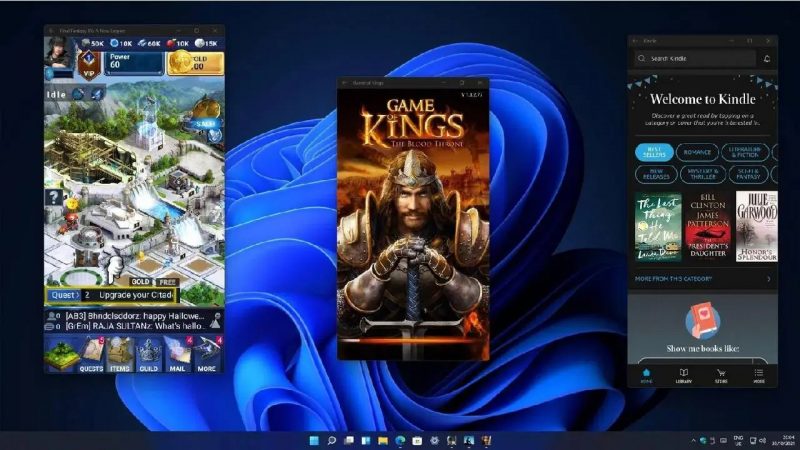This screenshot has height=450, width=800.
Task: Open the Quest bar 'Upgrade your Citadel'
Action: click(111, 295)
